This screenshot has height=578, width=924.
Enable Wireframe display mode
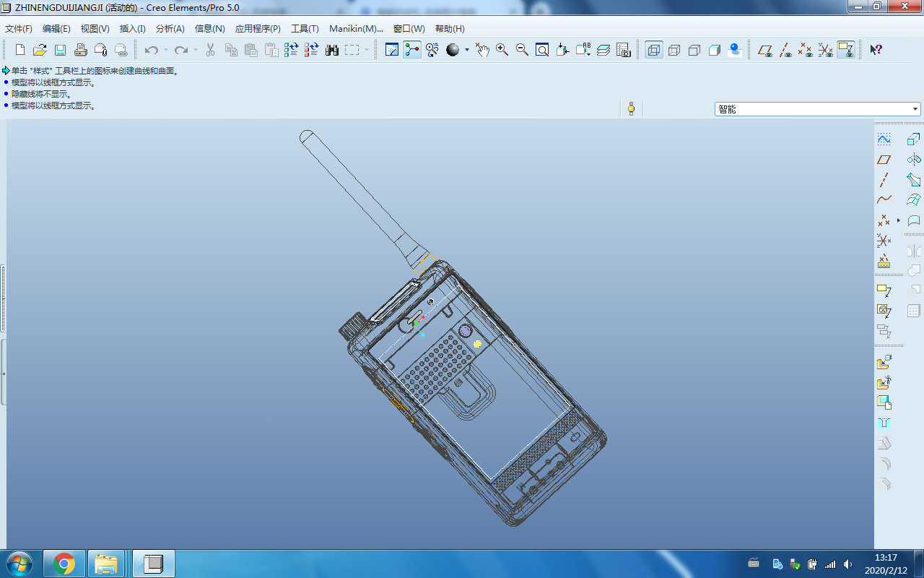tap(654, 50)
